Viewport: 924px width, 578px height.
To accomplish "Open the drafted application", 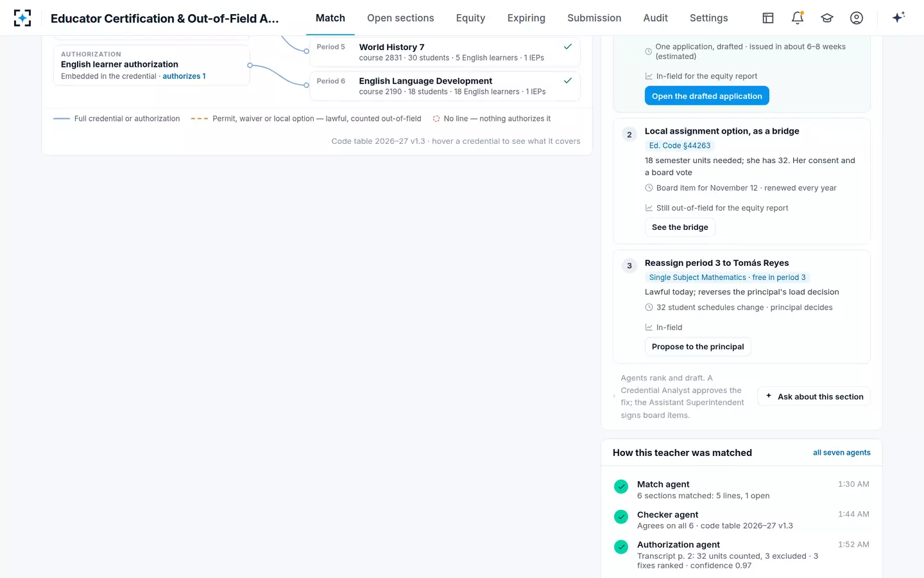I will point(707,96).
